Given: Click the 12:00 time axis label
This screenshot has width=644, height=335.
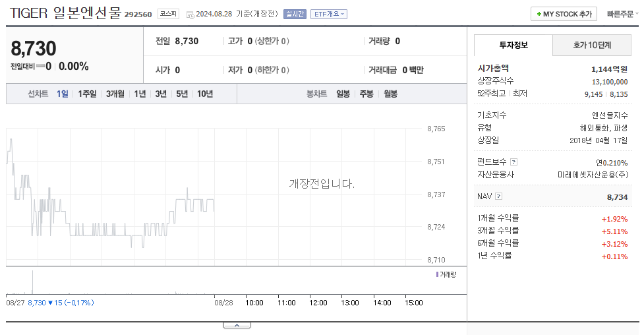Looking at the screenshot, I should point(318,303).
